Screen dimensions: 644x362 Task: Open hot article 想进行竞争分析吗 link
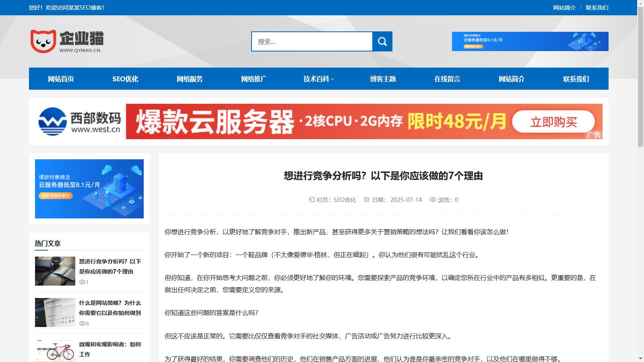pyautogui.click(x=110, y=266)
